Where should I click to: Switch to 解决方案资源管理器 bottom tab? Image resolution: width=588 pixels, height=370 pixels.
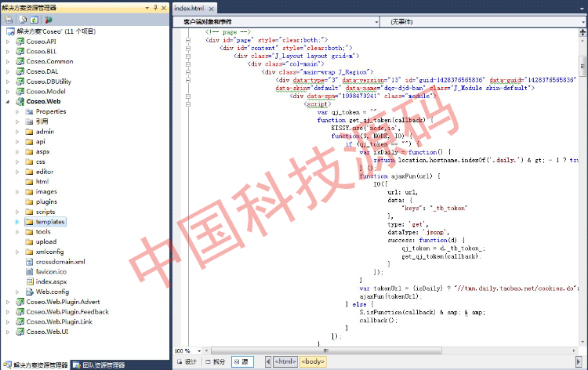[35, 365]
